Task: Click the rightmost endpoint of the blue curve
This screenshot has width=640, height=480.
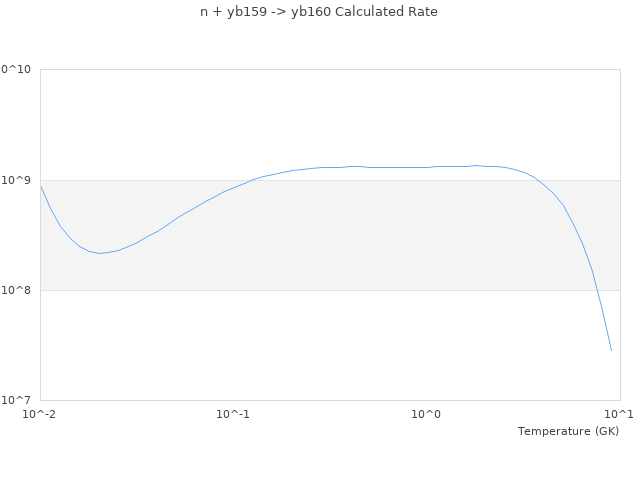Action: 611,351
